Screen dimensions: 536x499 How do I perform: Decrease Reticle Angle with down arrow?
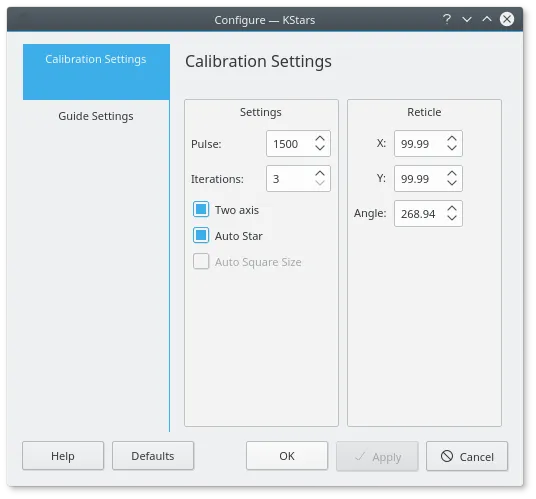[x=452, y=218]
